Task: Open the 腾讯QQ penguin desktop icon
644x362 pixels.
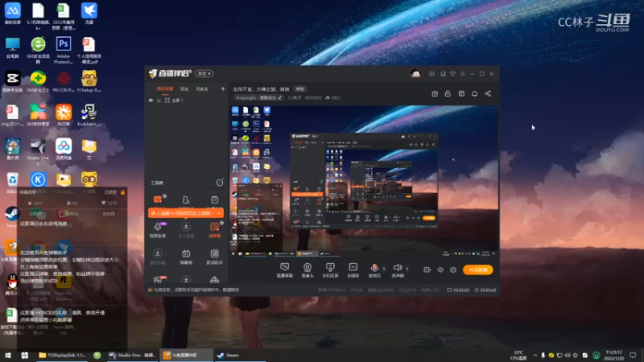Action: coord(12,285)
